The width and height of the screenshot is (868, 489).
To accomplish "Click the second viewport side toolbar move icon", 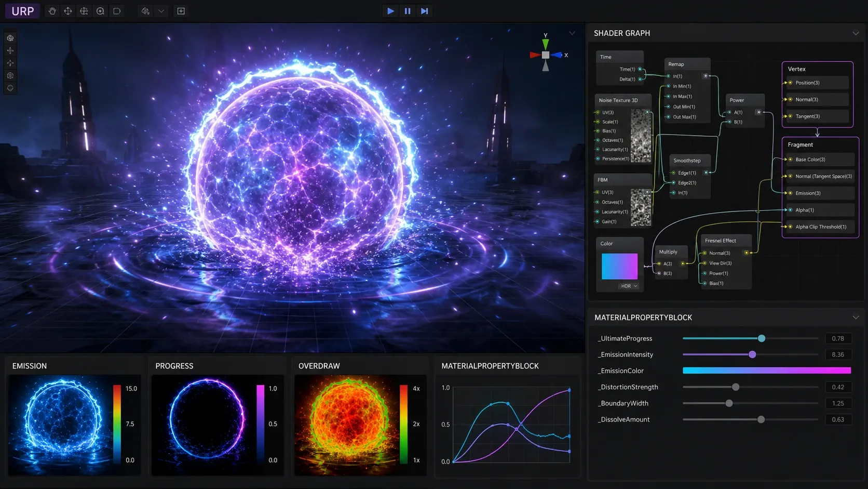I will (10, 50).
